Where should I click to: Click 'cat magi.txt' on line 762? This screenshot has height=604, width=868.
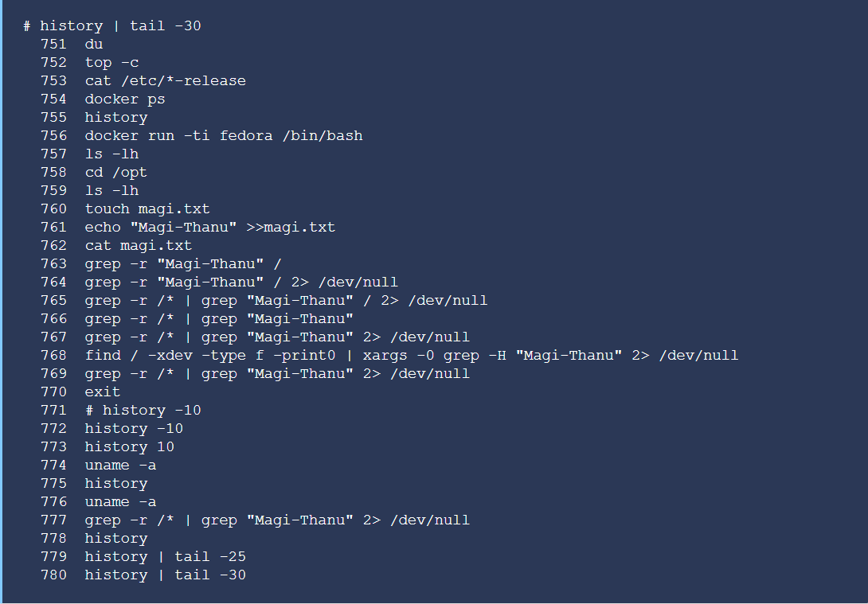click(139, 246)
